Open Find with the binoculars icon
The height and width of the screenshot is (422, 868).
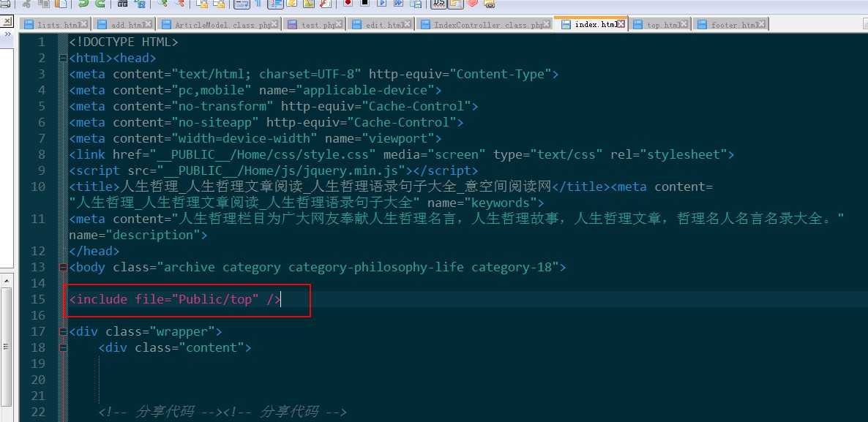click(x=123, y=4)
